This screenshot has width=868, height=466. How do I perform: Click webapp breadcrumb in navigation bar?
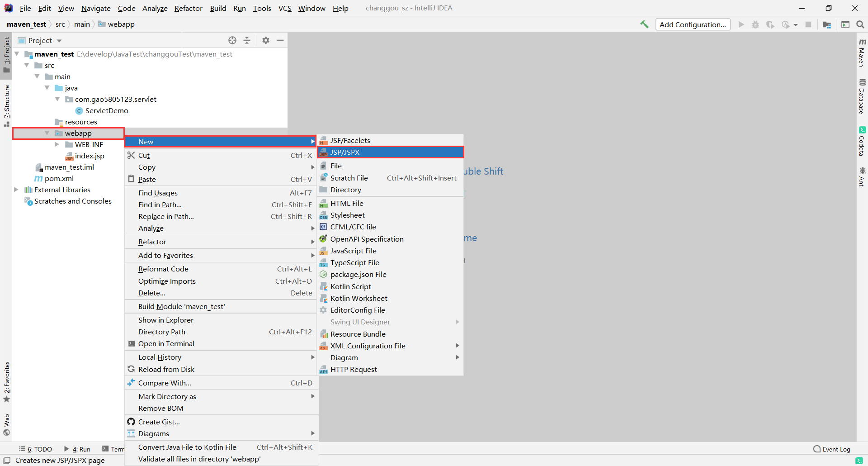[x=116, y=24]
